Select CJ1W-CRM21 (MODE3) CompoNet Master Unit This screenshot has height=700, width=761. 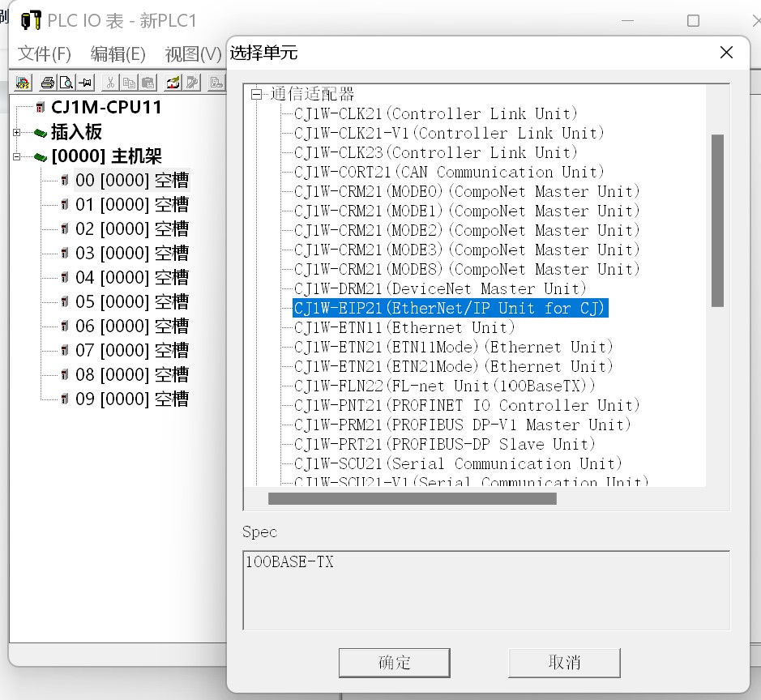point(467,250)
